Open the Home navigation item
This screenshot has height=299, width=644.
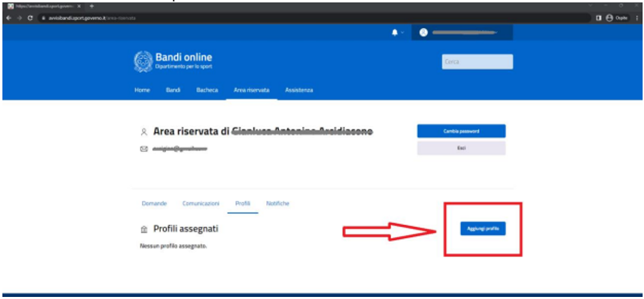pyautogui.click(x=142, y=91)
